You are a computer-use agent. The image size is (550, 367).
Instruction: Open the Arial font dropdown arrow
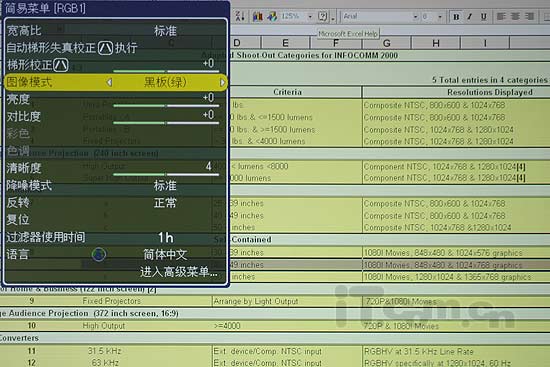point(415,16)
